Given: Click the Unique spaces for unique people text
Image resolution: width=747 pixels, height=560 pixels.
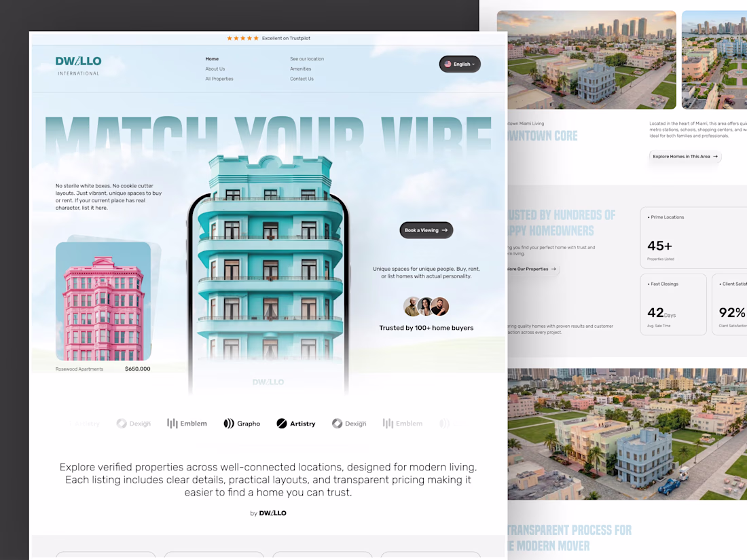Looking at the screenshot, I should (426, 272).
